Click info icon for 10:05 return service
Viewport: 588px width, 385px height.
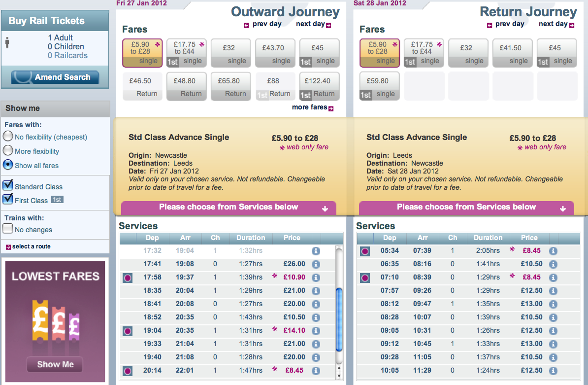[x=553, y=371]
